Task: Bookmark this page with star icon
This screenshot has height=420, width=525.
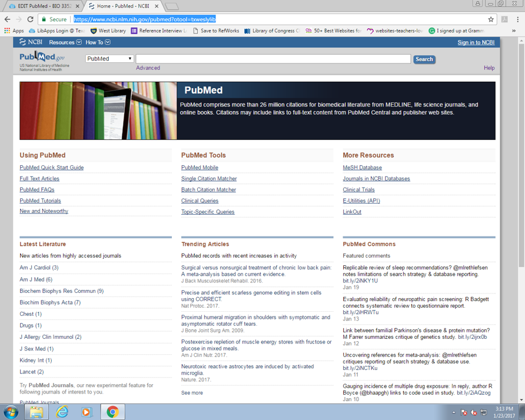Action: coord(490,19)
